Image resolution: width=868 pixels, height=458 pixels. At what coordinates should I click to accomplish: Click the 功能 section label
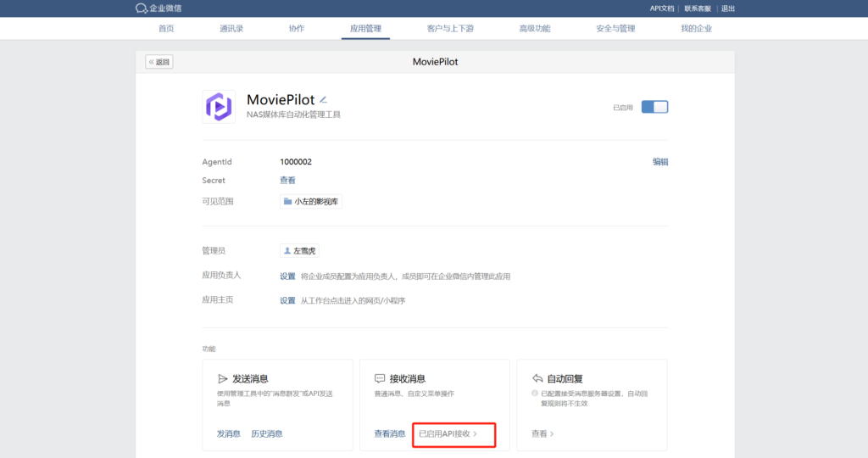209,349
